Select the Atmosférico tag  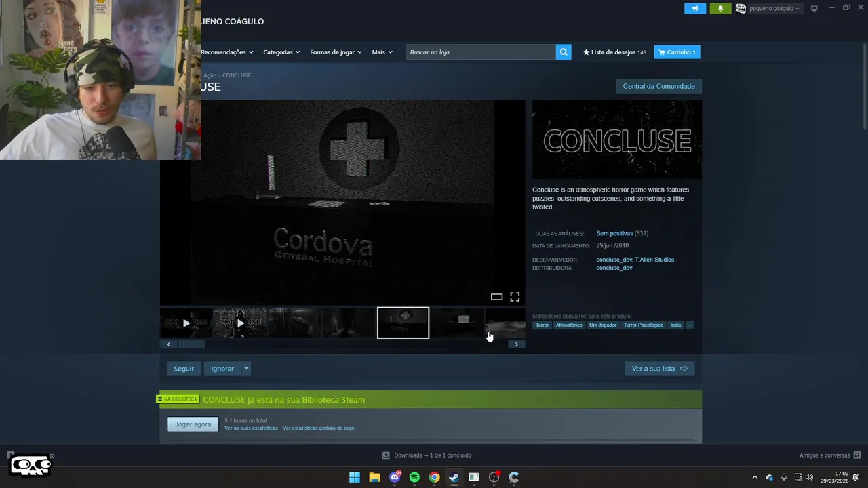pyautogui.click(x=569, y=325)
